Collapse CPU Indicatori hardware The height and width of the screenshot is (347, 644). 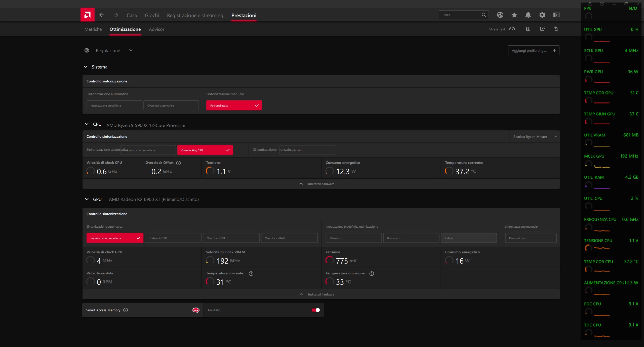point(321,184)
